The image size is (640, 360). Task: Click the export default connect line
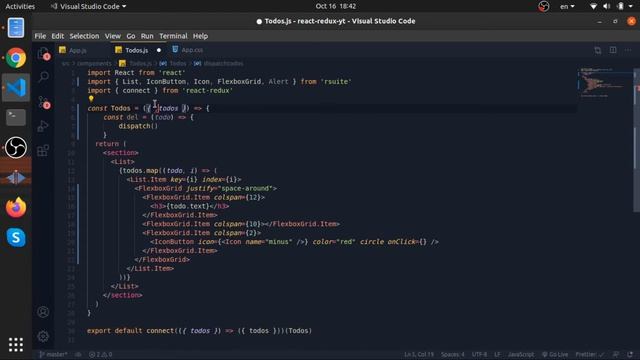pos(199,331)
